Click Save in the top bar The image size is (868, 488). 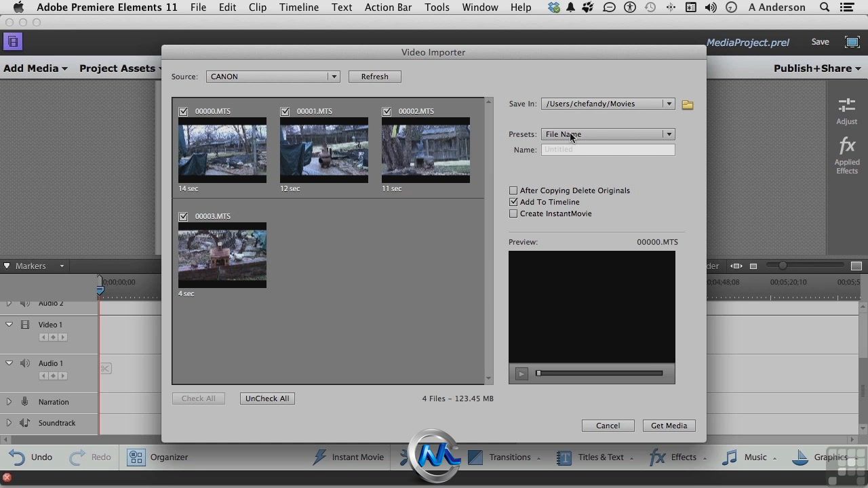(x=820, y=42)
